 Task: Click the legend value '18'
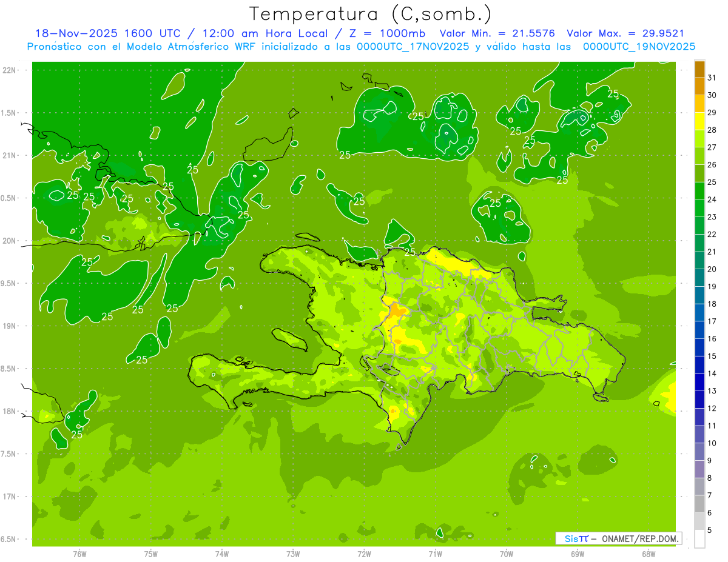pyautogui.click(x=712, y=304)
